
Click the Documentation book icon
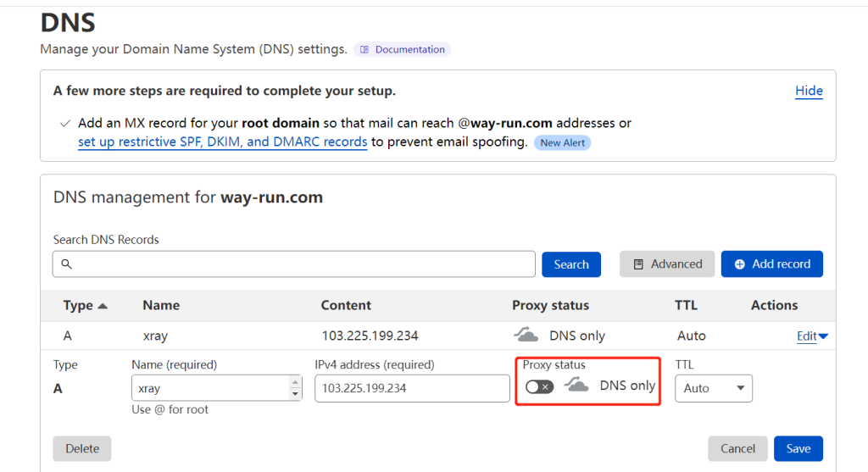364,50
